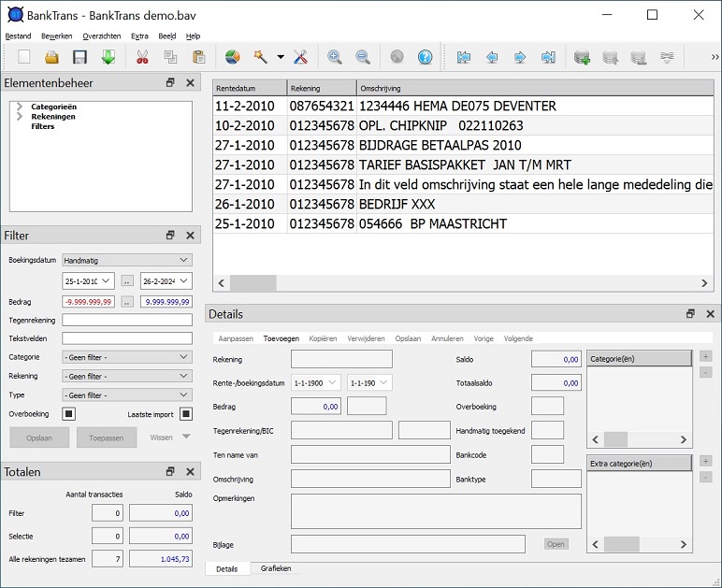Viewport: 722px width, 588px height.
Task: Click the add database record icon
Action: [582, 58]
